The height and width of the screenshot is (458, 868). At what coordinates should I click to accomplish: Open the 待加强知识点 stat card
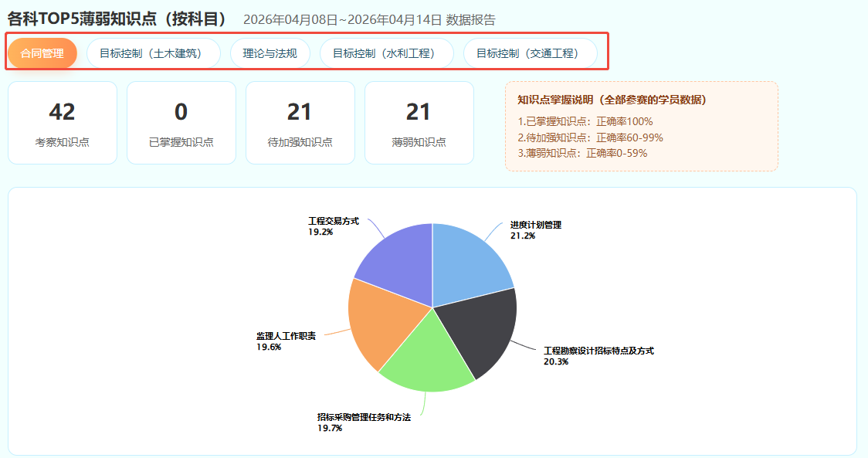click(x=300, y=123)
